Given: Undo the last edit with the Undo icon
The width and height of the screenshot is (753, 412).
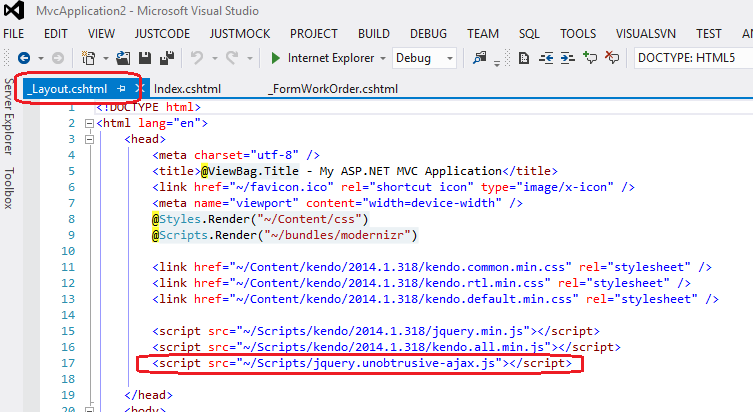Looking at the screenshot, I should click(x=196, y=58).
